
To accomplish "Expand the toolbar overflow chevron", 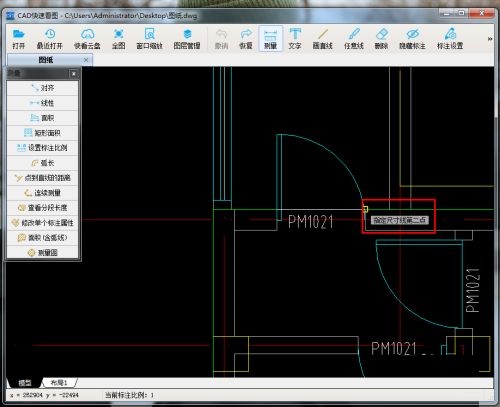I will tap(490, 39).
